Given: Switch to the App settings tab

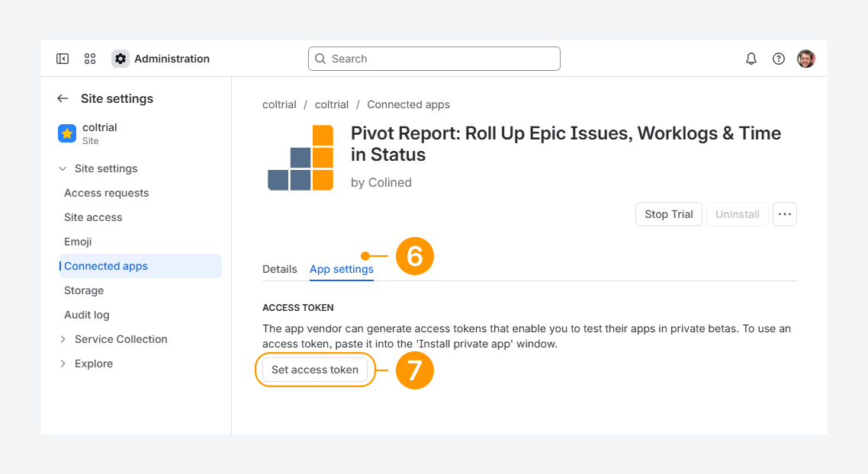Looking at the screenshot, I should pyautogui.click(x=342, y=269).
